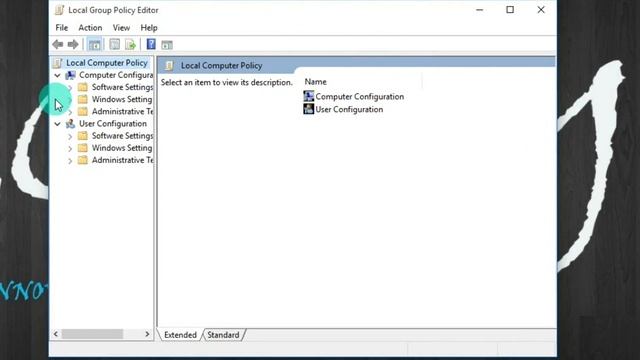Select Local Computer Policy in tree
This screenshot has height=360, width=640.
click(107, 63)
